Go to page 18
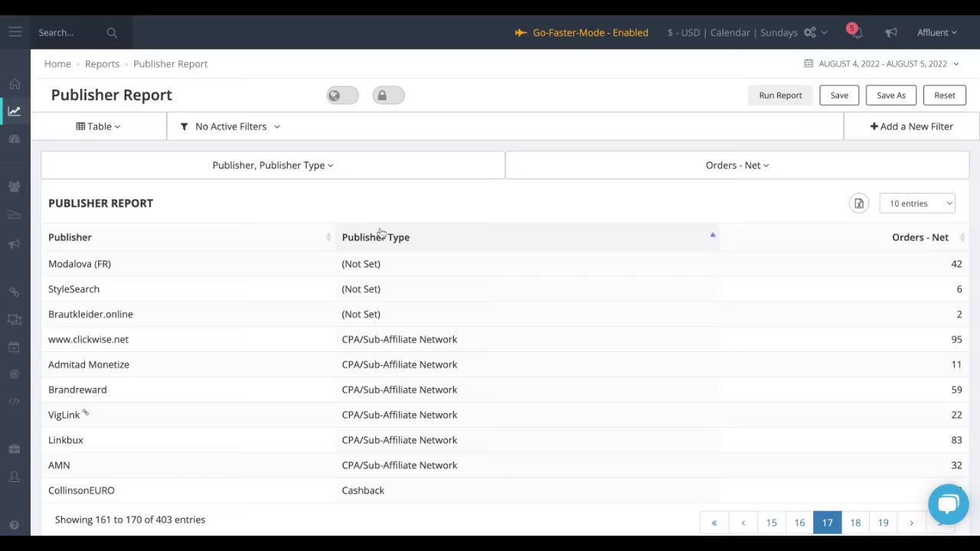Screen dimensions: 980x551 click(855, 523)
